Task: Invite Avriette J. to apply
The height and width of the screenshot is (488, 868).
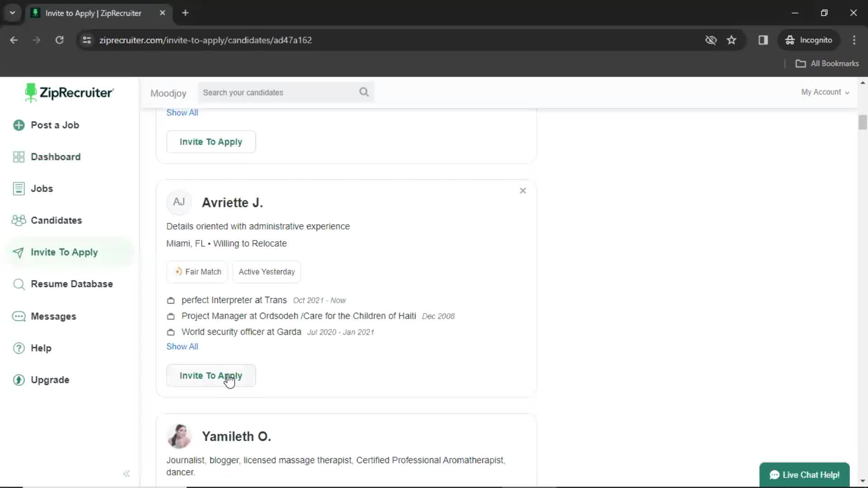Action: pos(211,375)
